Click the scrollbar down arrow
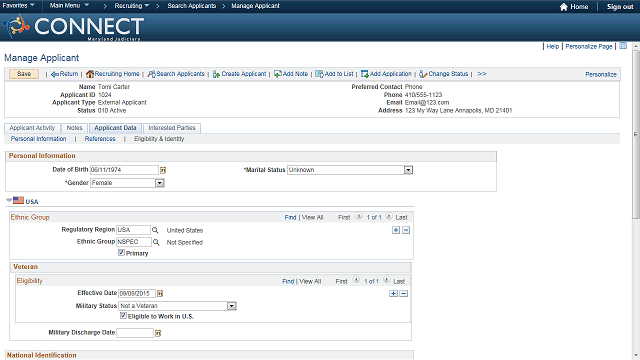640x360 pixels. click(636, 356)
